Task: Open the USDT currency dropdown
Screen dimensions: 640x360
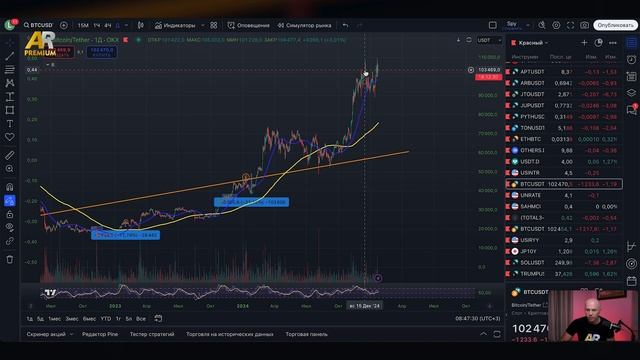Action: (489, 40)
